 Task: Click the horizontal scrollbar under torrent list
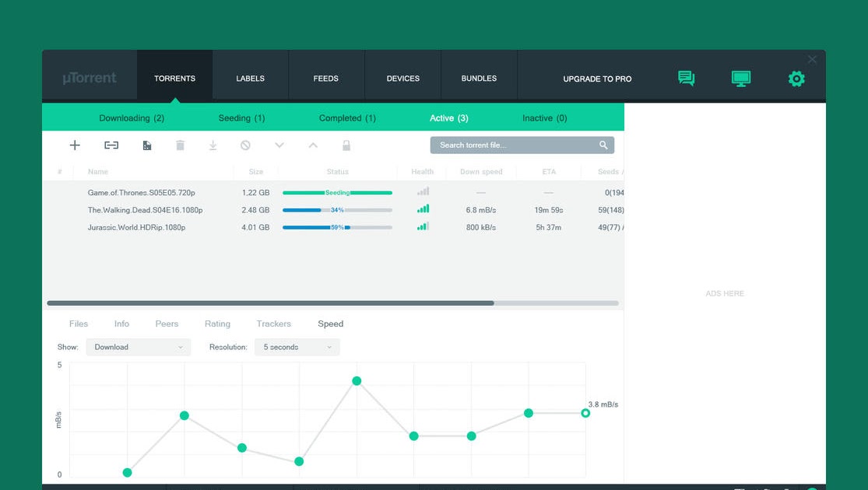[332, 303]
